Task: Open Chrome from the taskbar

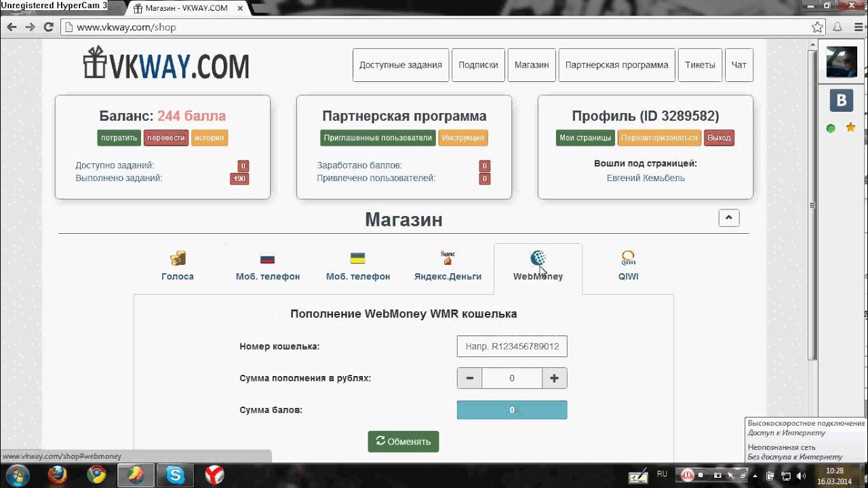Action: 97,474
